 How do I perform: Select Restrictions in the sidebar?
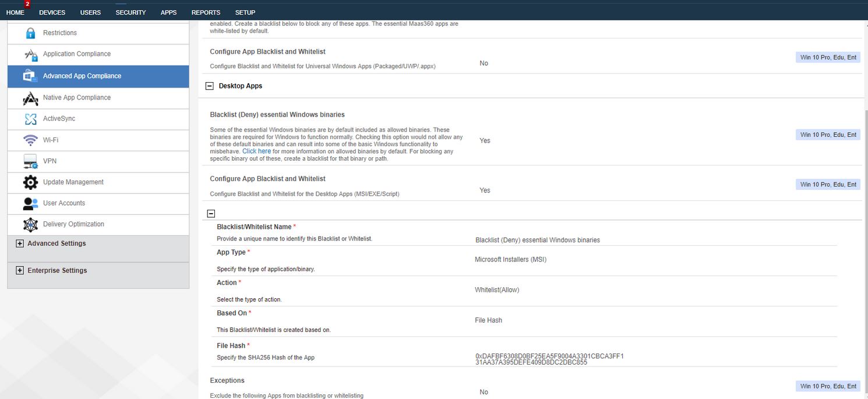tap(98, 33)
